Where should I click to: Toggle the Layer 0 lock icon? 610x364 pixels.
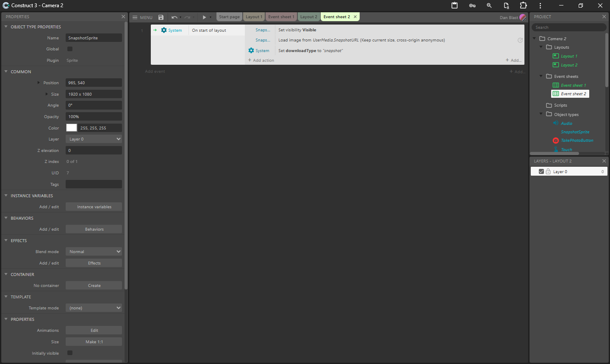(x=548, y=171)
